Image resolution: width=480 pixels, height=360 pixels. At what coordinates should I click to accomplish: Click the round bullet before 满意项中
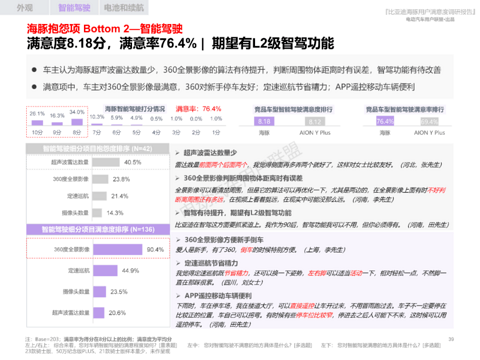point(34,87)
